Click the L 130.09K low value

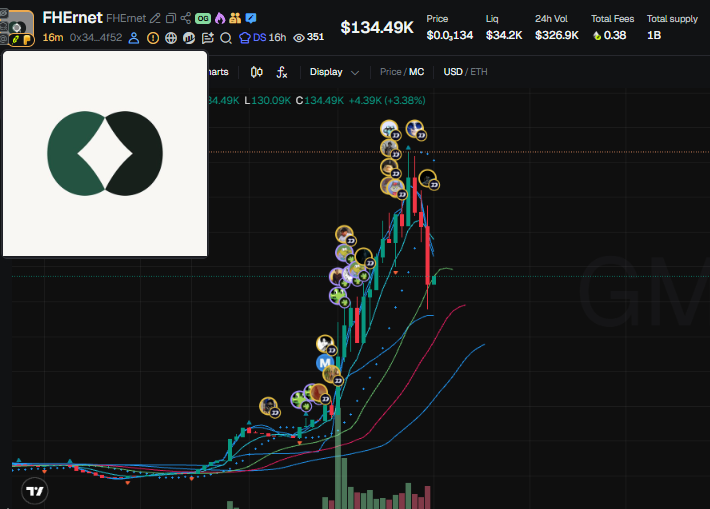click(x=268, y=101)
